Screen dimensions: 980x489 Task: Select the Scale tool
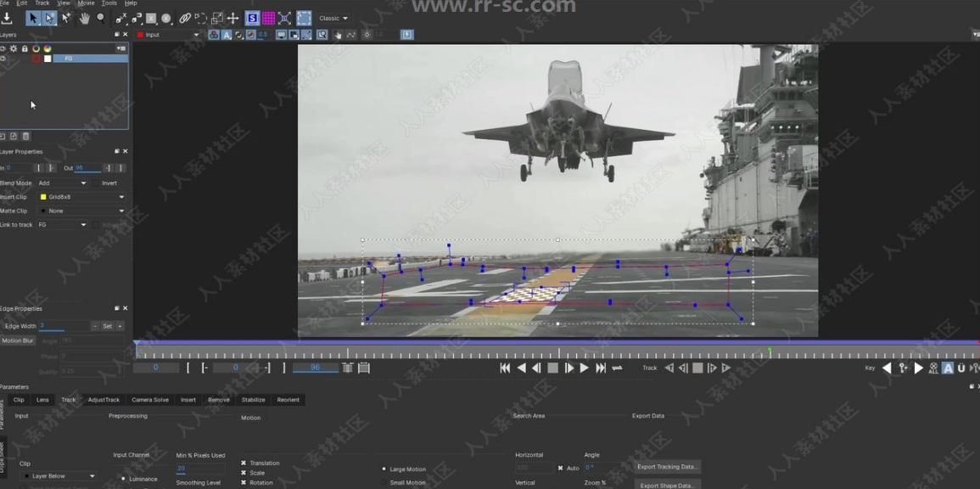coord(217,18)
